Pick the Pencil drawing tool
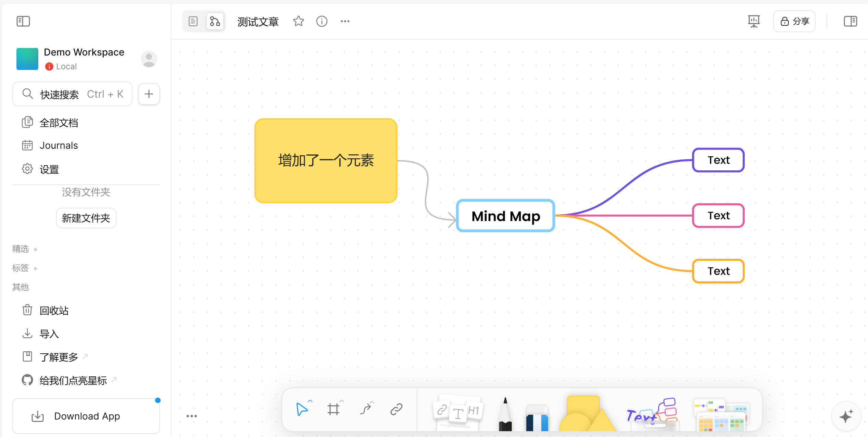The width and height of the screenshot is (868, 437). coord(505,414)
